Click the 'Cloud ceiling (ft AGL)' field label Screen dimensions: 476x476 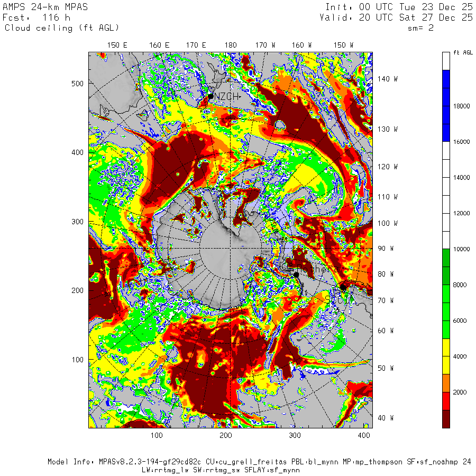[x=62, y=28]
